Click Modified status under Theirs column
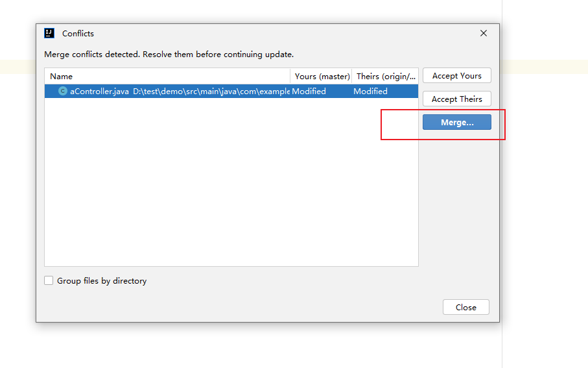Screen dimensions: 588x368 (370, 92)
